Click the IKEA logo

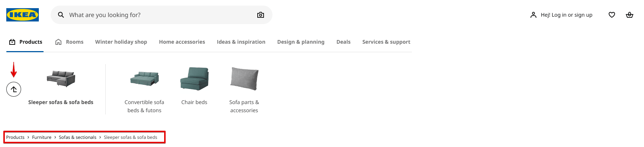[x=23, y=15]
